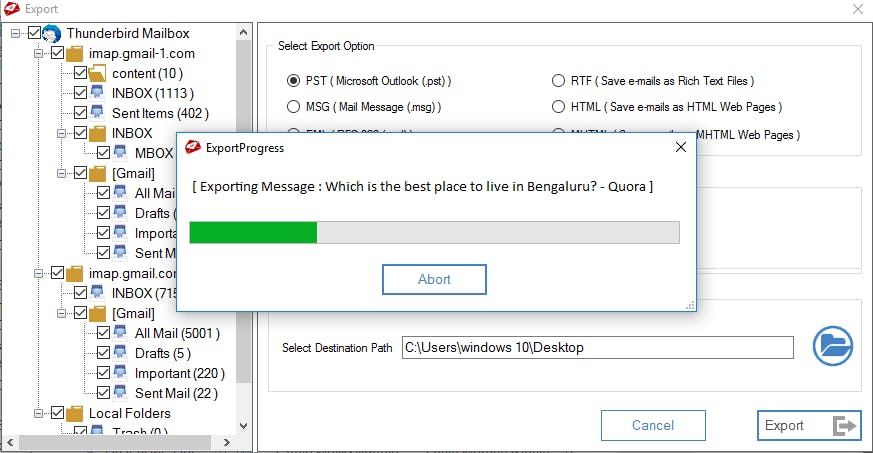This screenshot has height=453, width=873.
Task: Click the horizontal scrollbar right arrow
Action: tap(227, 442)
